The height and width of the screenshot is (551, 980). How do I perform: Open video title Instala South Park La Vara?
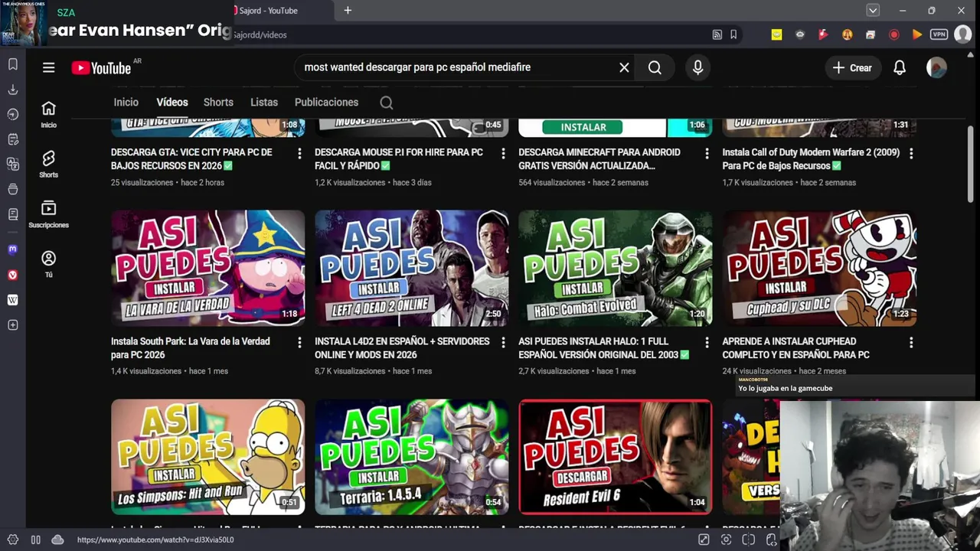point(191,348)
